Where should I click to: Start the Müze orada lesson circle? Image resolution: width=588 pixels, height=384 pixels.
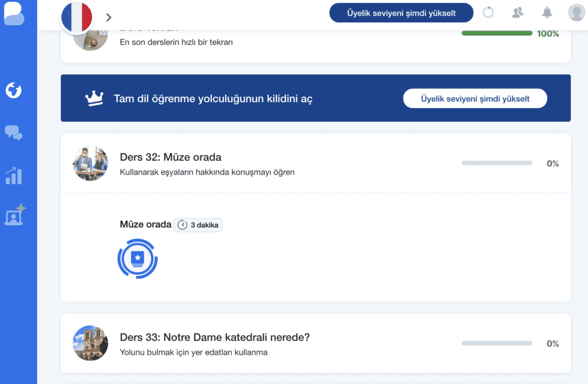coord(137,259)
